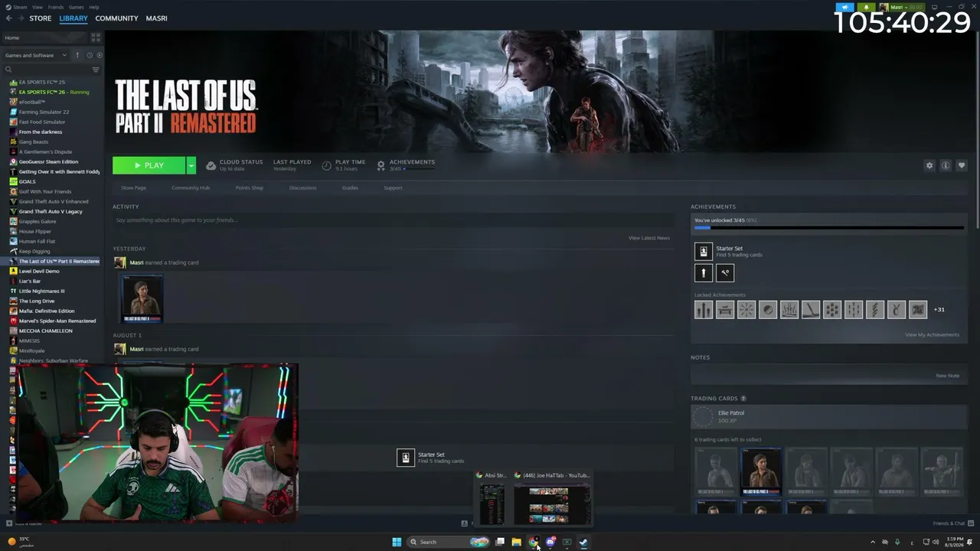The image size is (980, 551).
Task: Open the Masri account dropdown
Action: coord(901,7)
